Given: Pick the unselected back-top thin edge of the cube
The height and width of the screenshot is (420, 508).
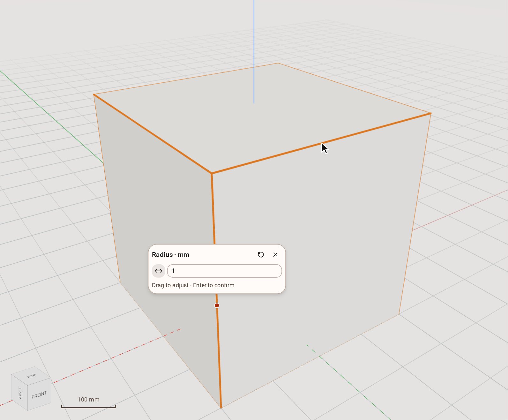Looking at the screenshot, I should coord(354,88).
